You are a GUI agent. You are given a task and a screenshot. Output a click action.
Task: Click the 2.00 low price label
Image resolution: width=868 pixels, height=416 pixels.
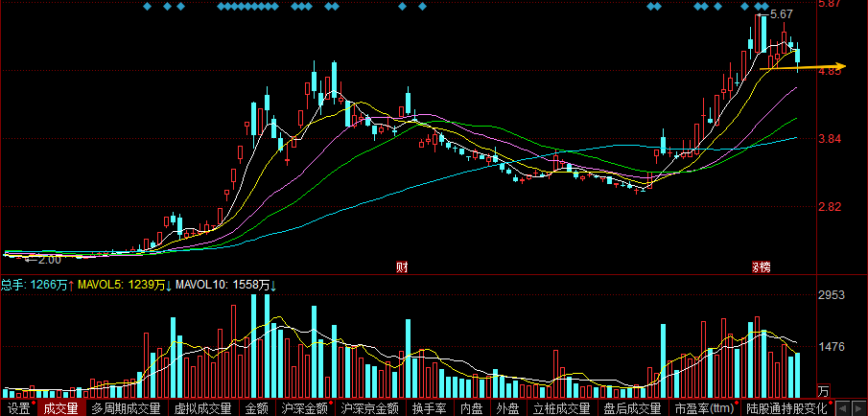coord(50,259)
